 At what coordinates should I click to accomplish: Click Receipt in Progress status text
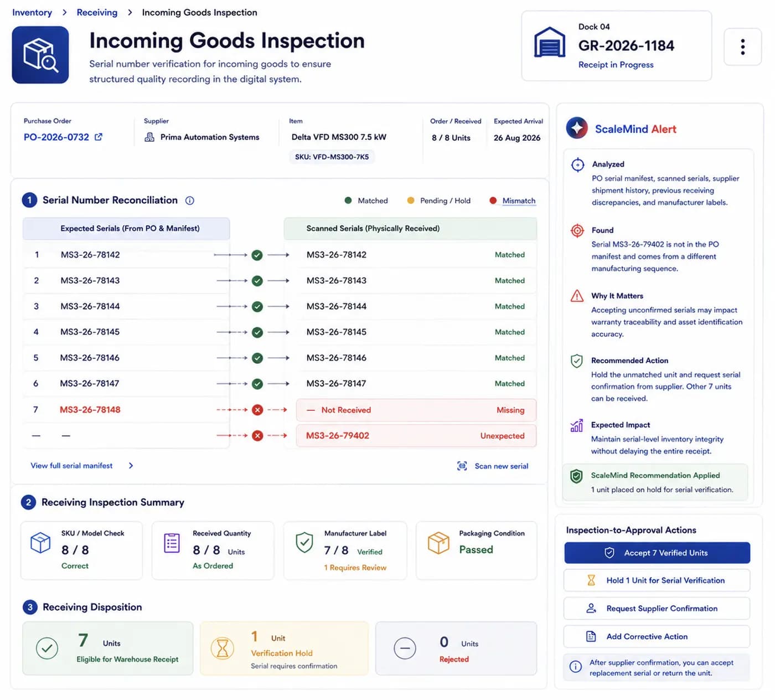[616, 65]
